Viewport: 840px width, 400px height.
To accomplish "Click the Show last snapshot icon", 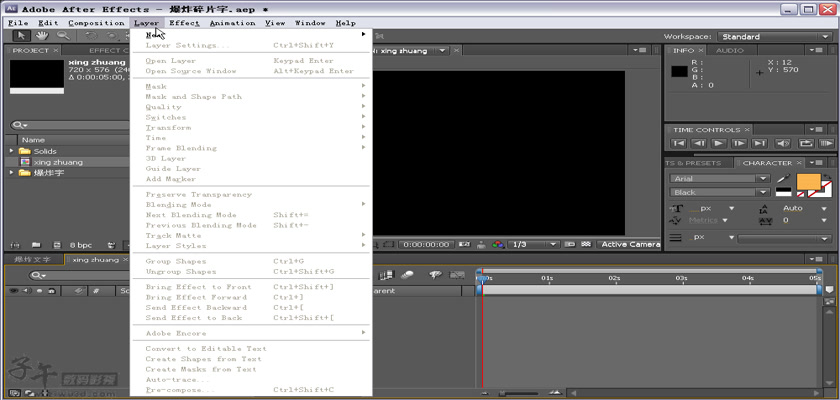I will [x=481, y=244].
